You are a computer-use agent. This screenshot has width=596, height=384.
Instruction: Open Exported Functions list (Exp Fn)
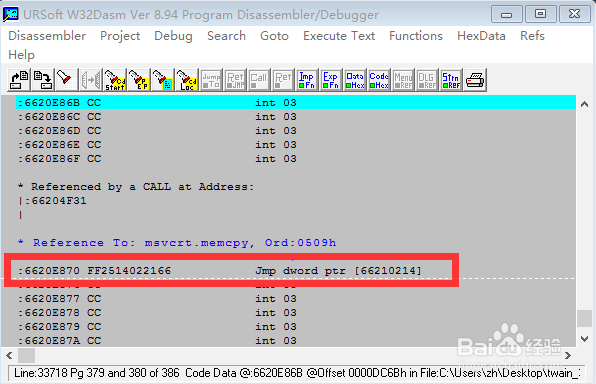[x=331, y=80]
